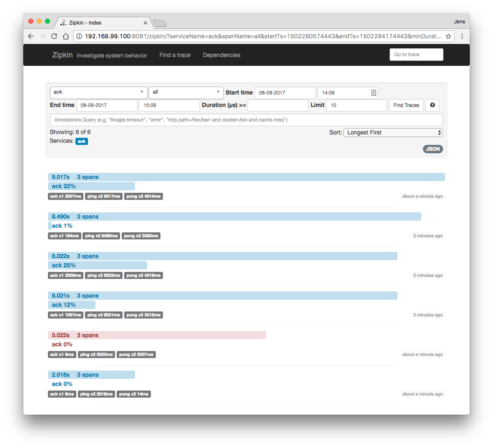
Task: Click the pong x2 5007ms tag
Action: 136,355
